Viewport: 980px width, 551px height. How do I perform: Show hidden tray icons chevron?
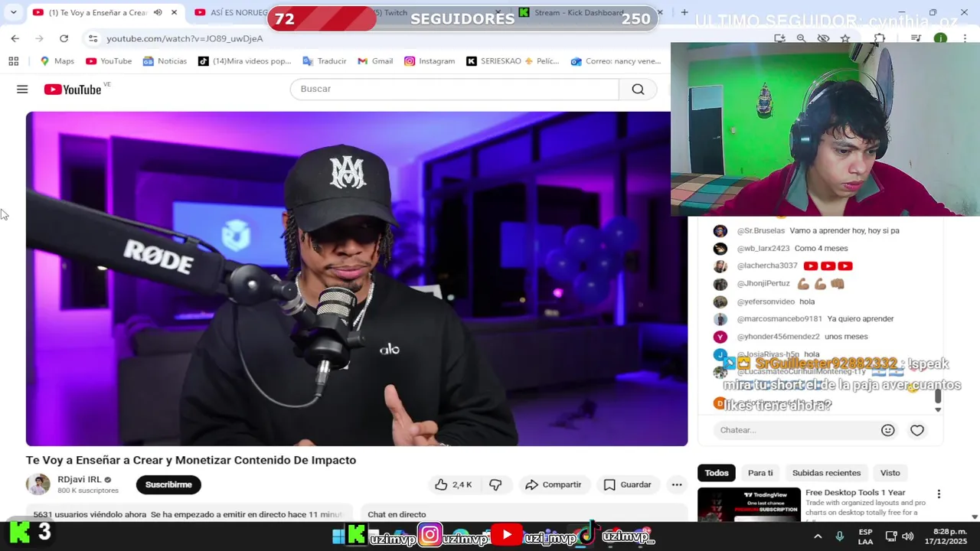coord(818,536)
